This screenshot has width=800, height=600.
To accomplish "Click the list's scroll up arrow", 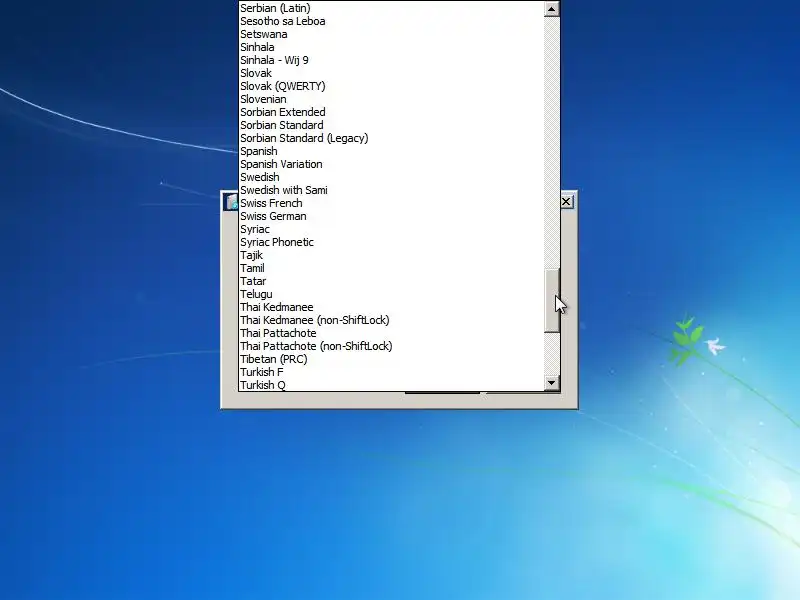I will [x=552, y=9].
